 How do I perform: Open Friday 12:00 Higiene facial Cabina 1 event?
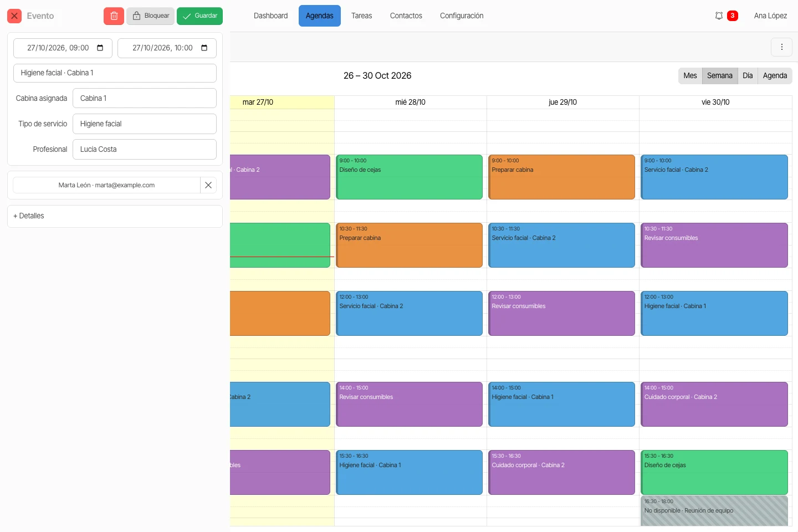(x=714, y=314)
